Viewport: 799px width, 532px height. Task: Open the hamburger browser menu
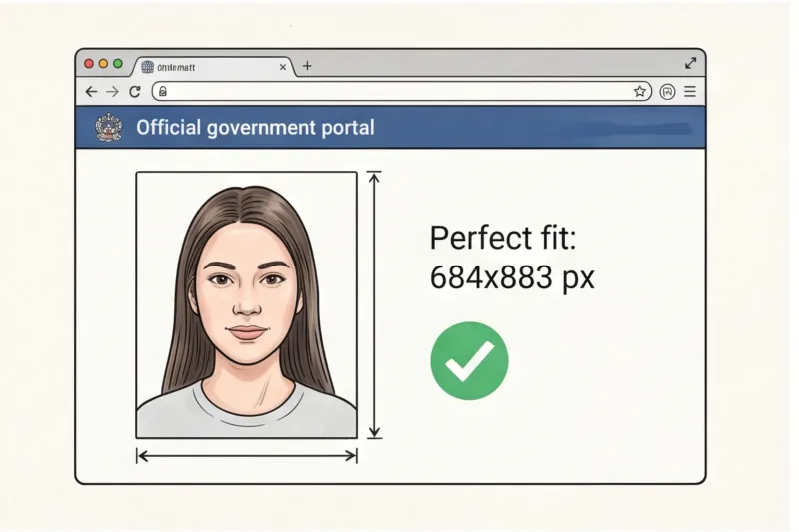(690, 91)
